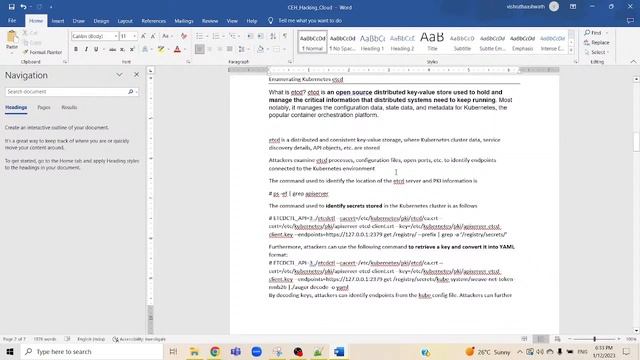Click Replace in Editing group
The width and height of the screenshot is (640, 360).
tap(597, 42)
